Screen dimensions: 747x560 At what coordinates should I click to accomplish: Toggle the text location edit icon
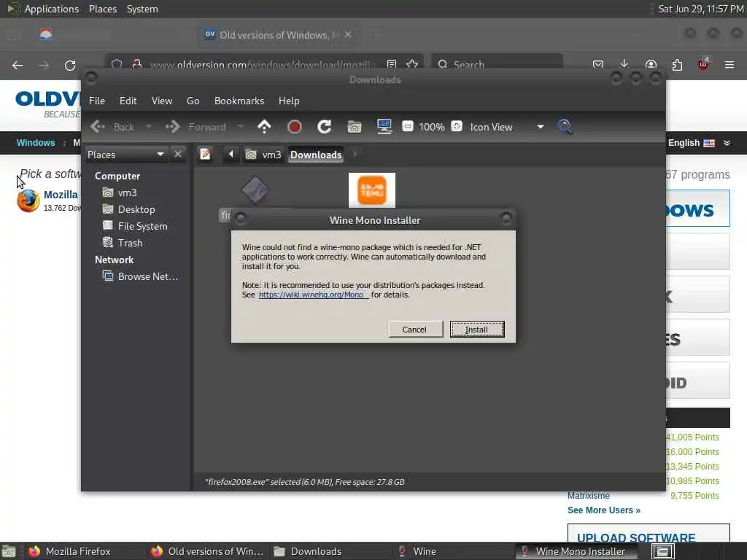coord(205,155)
